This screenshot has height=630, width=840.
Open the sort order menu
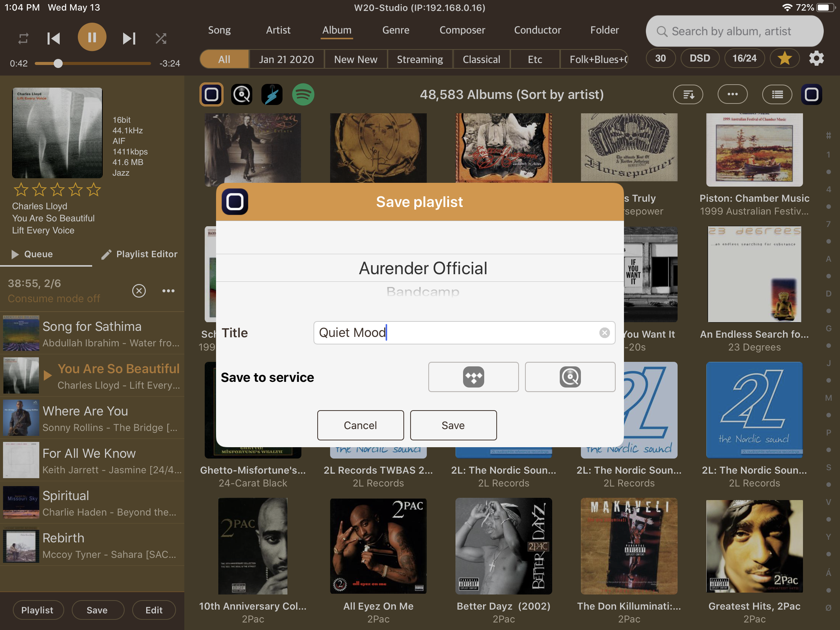click(x=688, y=94)
